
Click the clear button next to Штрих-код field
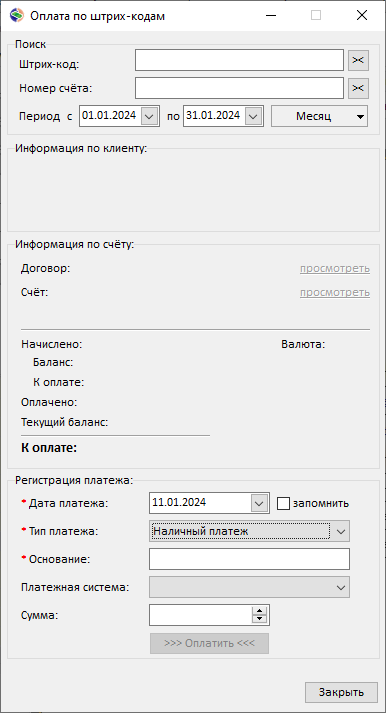click(x=358, y=60)
